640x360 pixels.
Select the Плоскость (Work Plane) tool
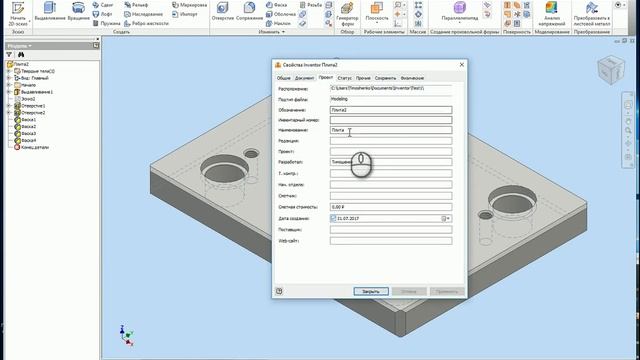tap(377, 12)
